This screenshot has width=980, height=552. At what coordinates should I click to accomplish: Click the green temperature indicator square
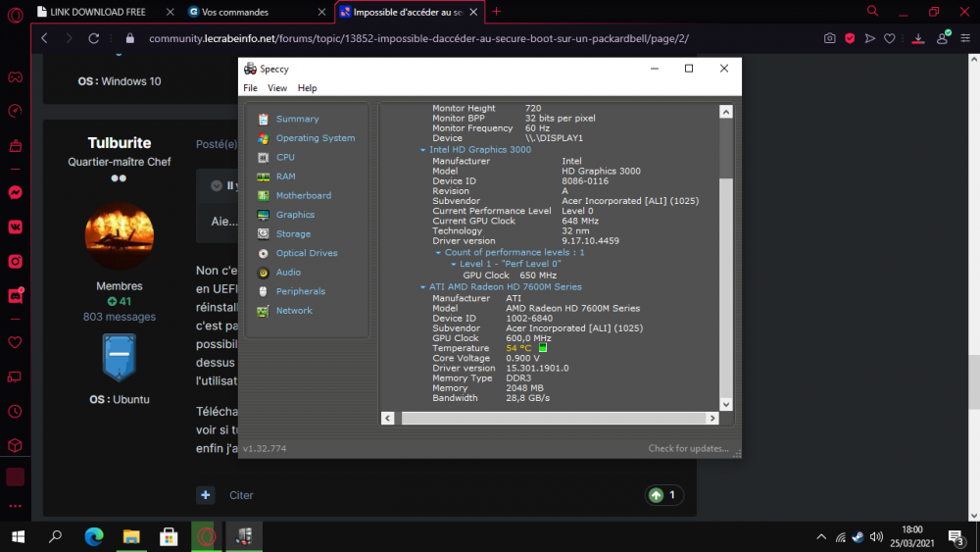tap(543, 348)
